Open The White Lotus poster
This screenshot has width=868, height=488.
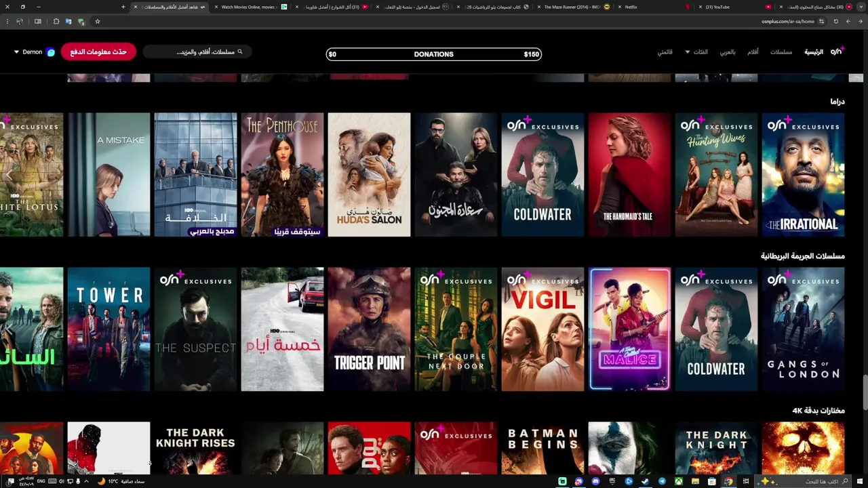click(31, 175)
